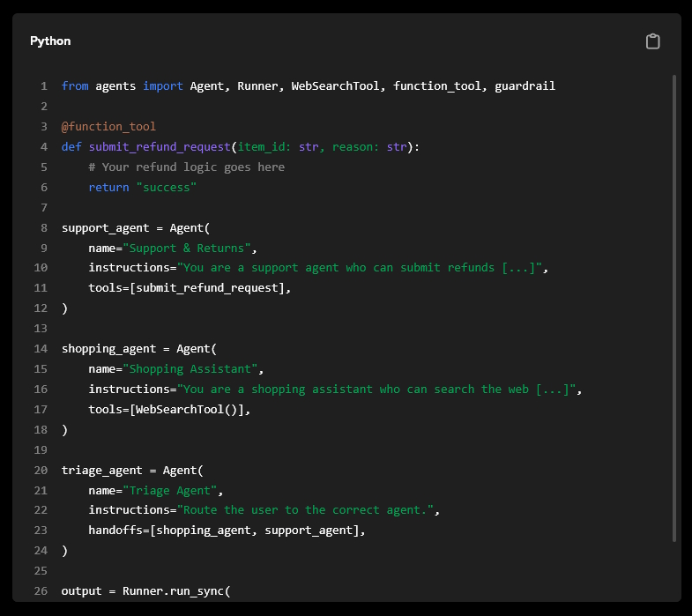692x616 pixels.
Task: Click line number 20
Action: pos(41,471)
